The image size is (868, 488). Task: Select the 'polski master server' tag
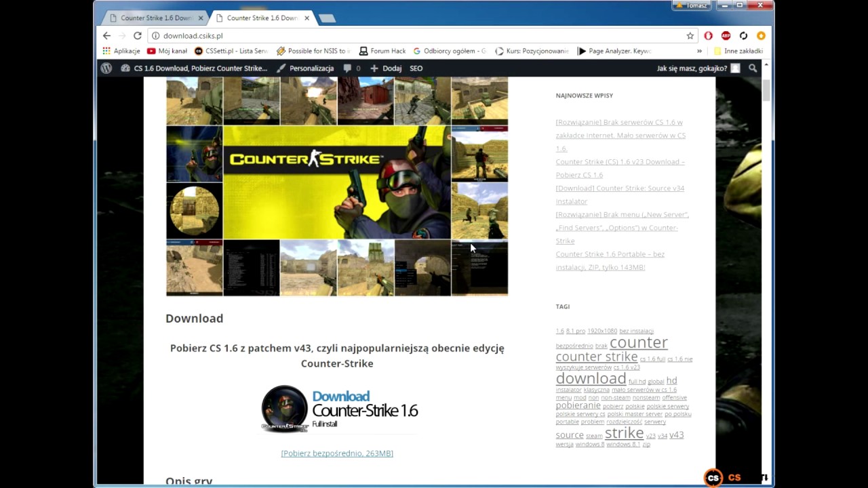635,414
